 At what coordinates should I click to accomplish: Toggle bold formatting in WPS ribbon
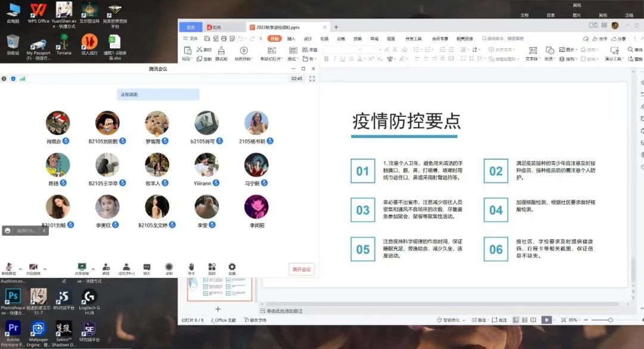pos(326,59)
